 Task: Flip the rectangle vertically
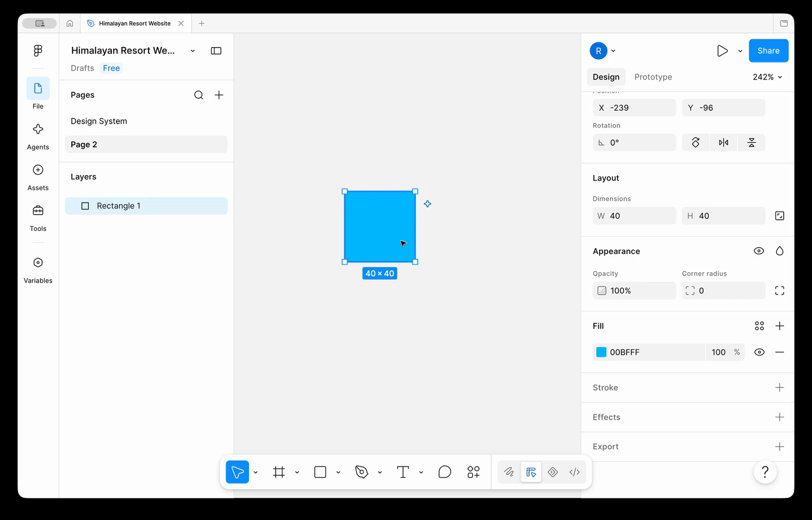(x=752, y=142)
